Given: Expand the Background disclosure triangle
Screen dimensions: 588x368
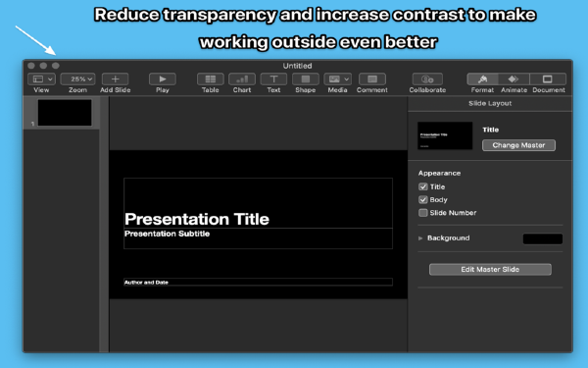Looking at the screenshot, I should (x=420, y=238).
